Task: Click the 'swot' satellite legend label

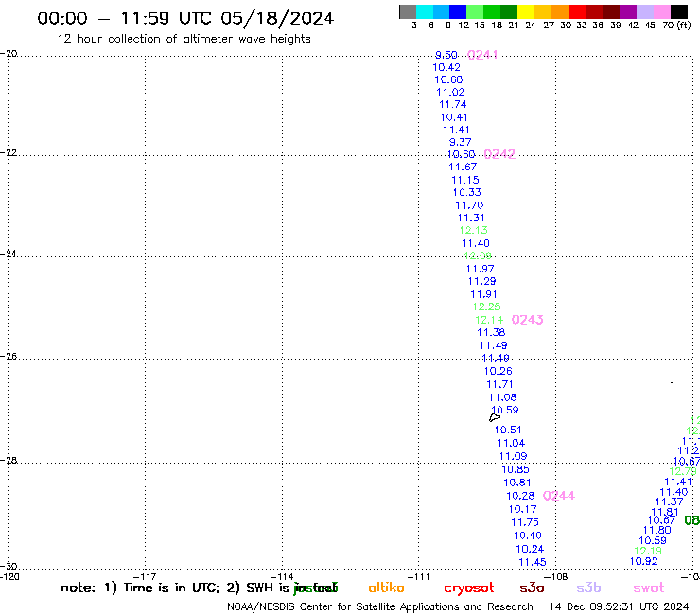Action: tap(649, 588)
